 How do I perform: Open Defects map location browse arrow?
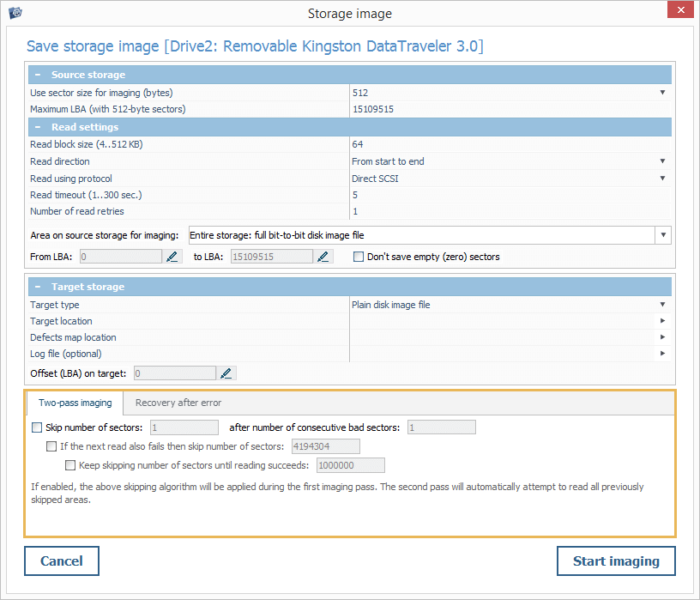point(662,337)
